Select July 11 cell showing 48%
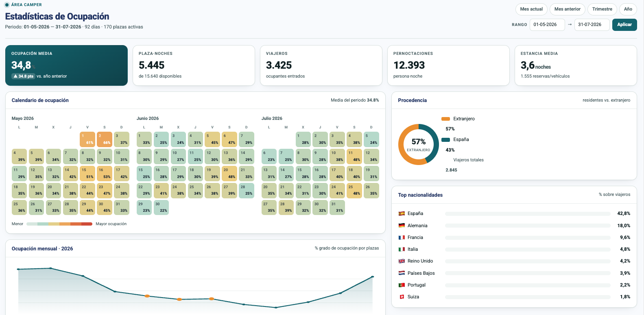This screenshot has height=315, width=644. [x=354, y=156]
